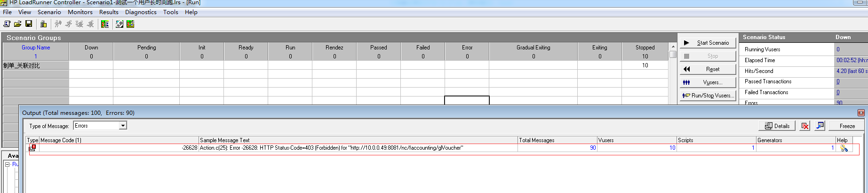Click the Sample Message Text column header
The height and width of the screenshot is (193, 868).
[358, 140]
